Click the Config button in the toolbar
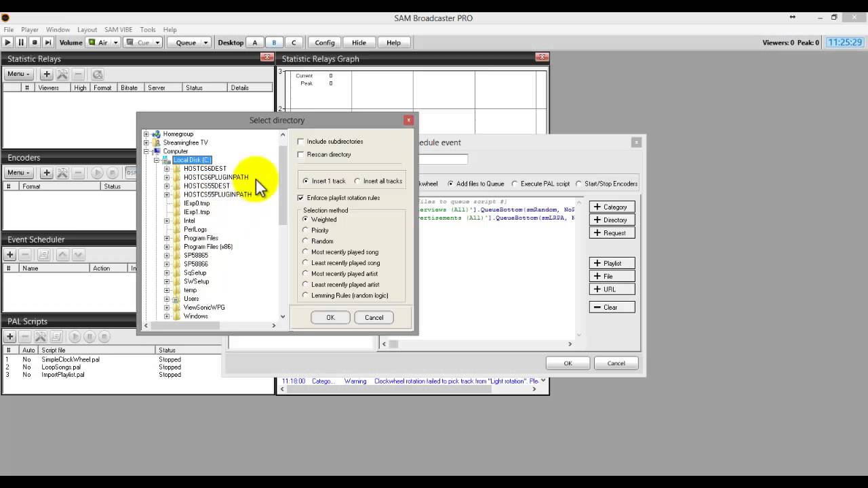The width and height of the screenshot is (868, 488). 325,42
